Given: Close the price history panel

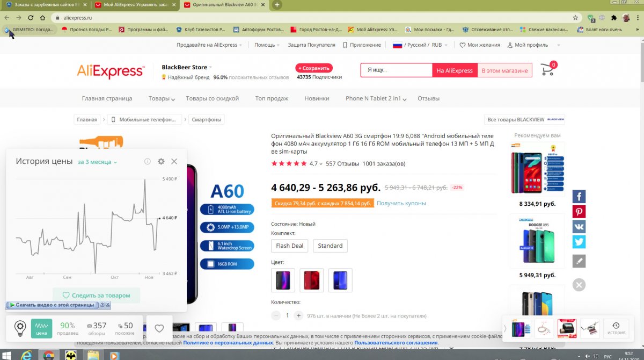Looking at the screenshot, I should [174, 161].
